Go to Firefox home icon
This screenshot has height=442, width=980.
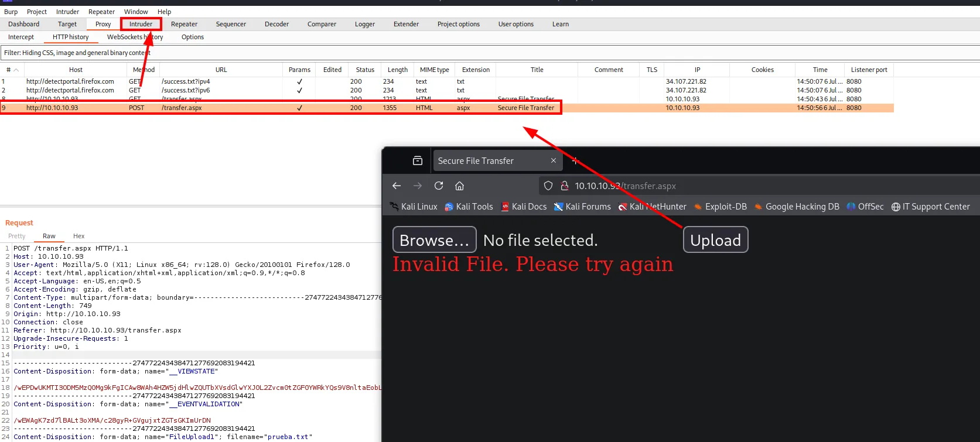[x=460, y=186]
